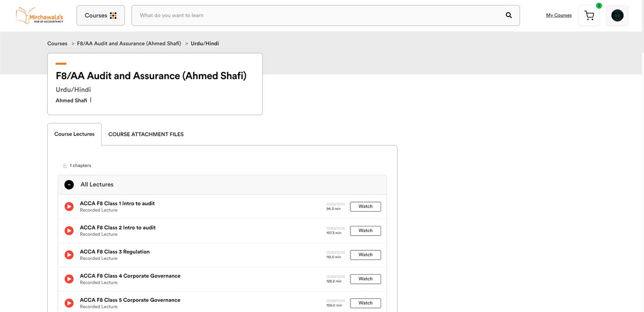Click the Mirchawala's logo icon
This screenshot has height=312, width=644.
coord(39,15)
